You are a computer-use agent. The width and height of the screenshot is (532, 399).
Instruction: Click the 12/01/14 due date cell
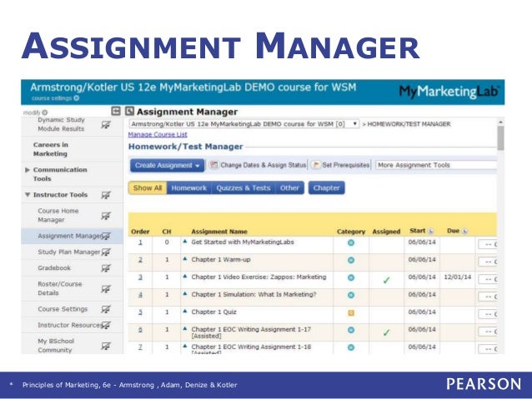tap(457, 277)
